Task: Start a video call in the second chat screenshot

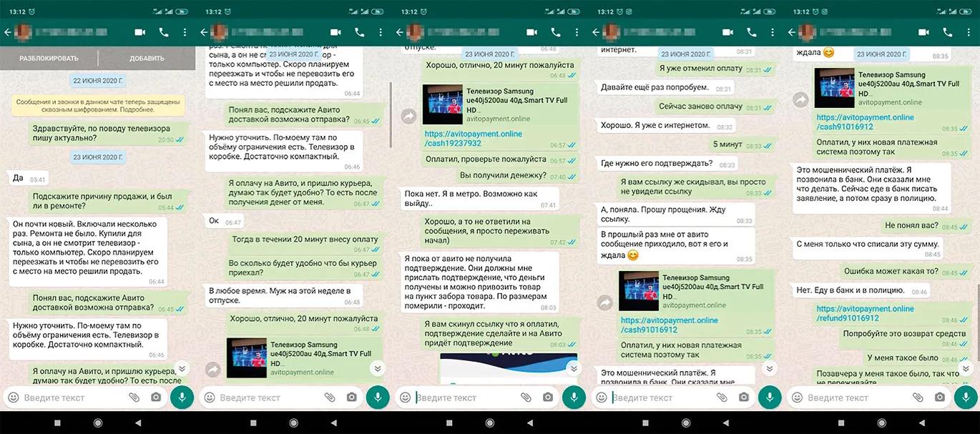Action: [335, 32]
